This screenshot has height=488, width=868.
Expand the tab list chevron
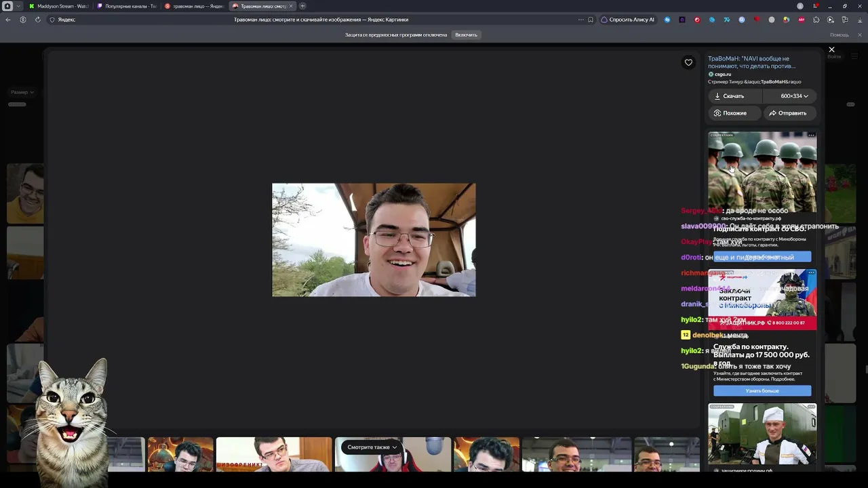18,6
